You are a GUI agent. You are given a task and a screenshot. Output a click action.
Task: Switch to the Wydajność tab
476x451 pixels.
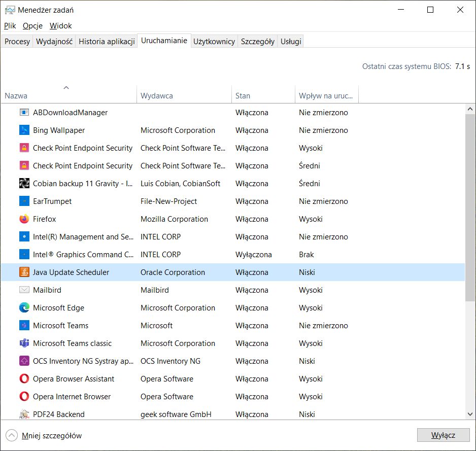tap(54, 42)
